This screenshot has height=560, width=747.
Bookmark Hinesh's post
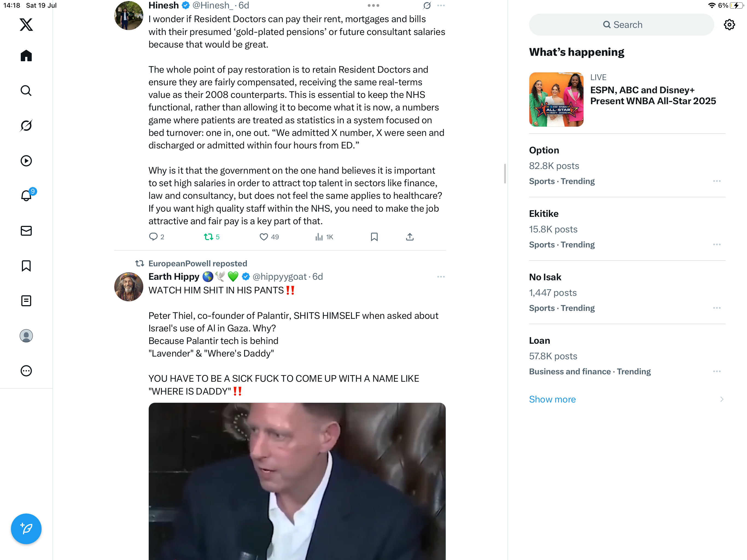click(374, 237)
